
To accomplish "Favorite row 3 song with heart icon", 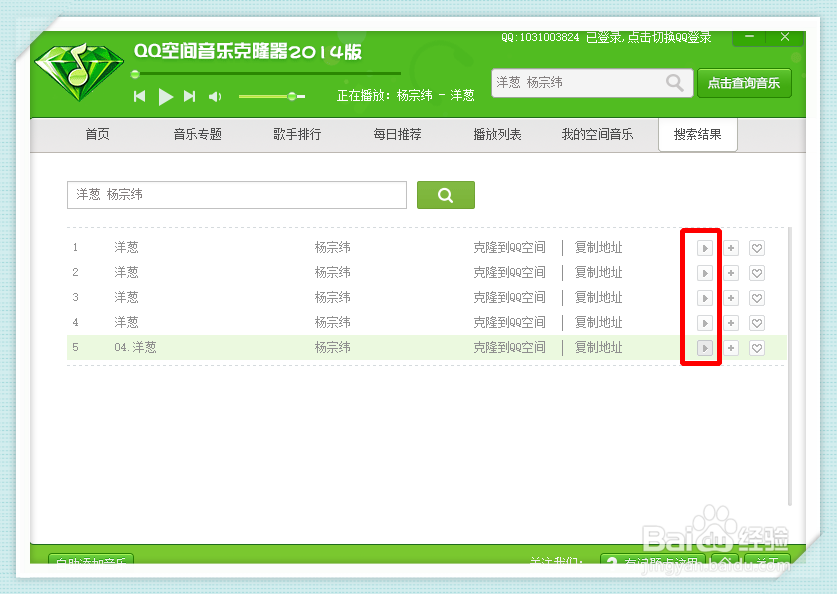I will click(x=757, y=298).
